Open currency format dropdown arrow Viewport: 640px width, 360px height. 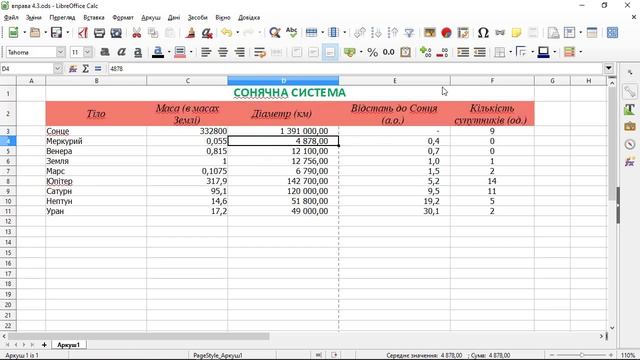[x=361, y=52]
